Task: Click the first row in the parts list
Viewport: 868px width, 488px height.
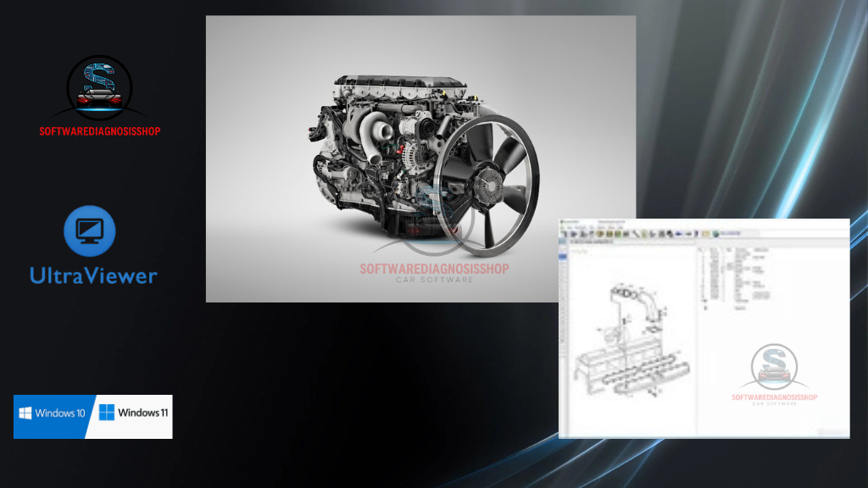Action: pyautogui.click(x=746, y=253)
